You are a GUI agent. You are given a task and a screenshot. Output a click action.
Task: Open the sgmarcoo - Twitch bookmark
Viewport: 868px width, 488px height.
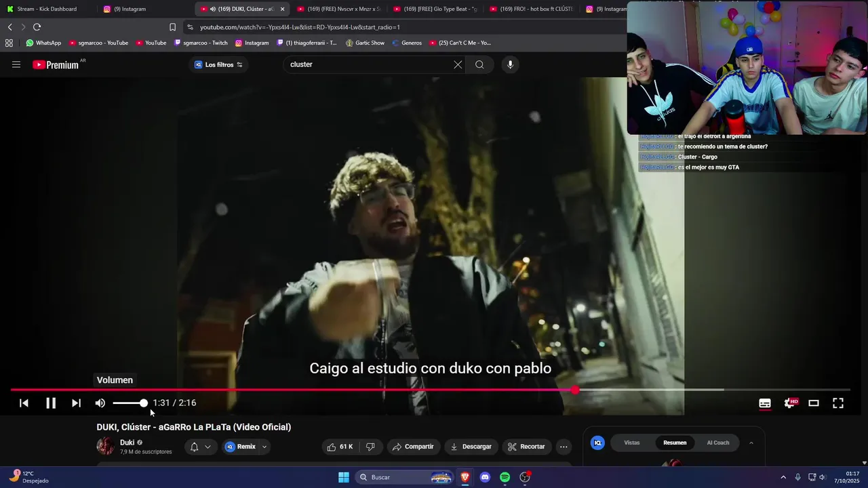point(201,43)
